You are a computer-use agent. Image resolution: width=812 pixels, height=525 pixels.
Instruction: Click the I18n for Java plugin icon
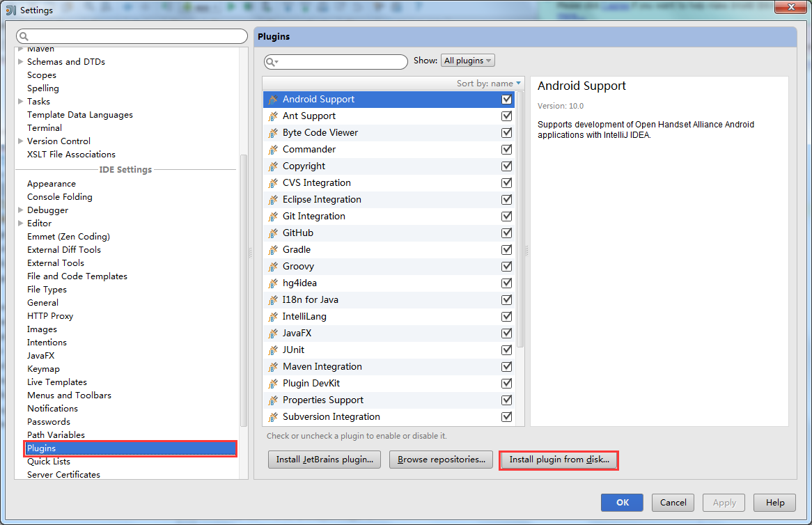coord(273,300)
